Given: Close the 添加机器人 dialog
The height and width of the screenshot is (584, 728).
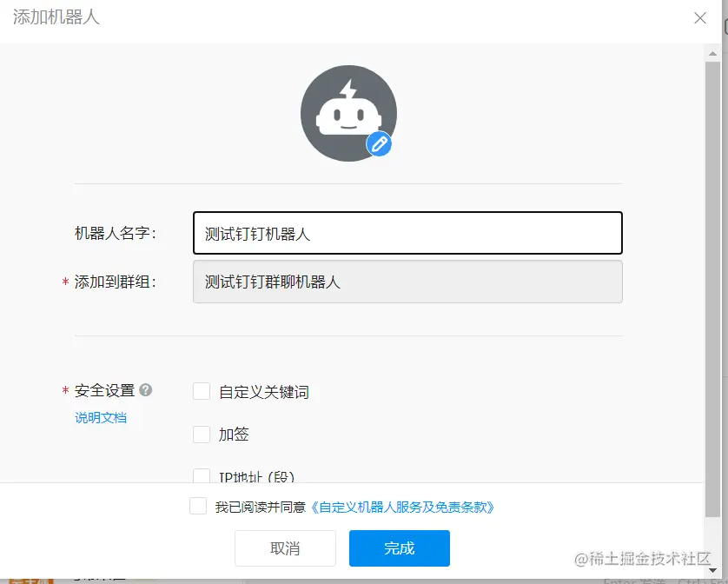Looking at the screenshot, I should 700,17.
